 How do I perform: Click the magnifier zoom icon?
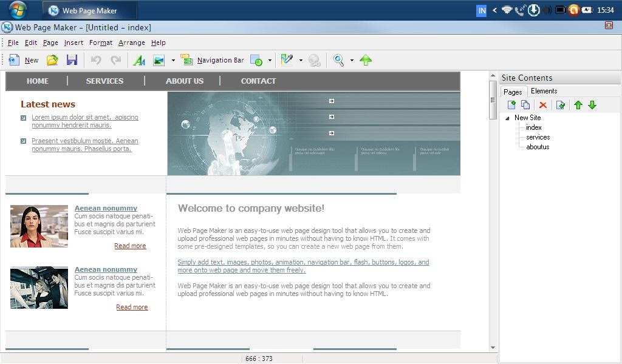[x=338, y=60]
